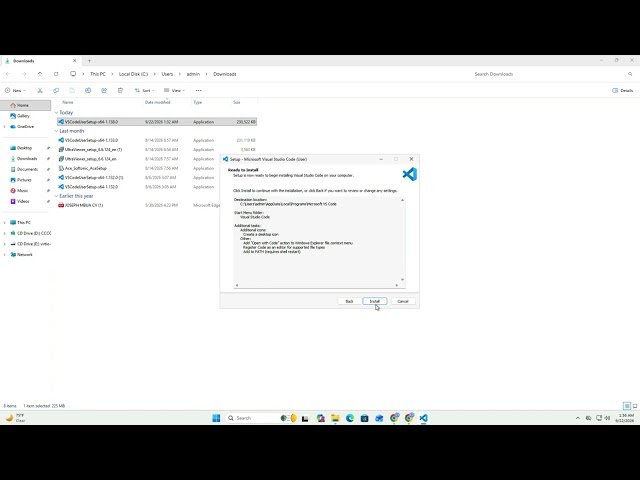Open Videos in Quick access
640x480 pixels.
23,201
